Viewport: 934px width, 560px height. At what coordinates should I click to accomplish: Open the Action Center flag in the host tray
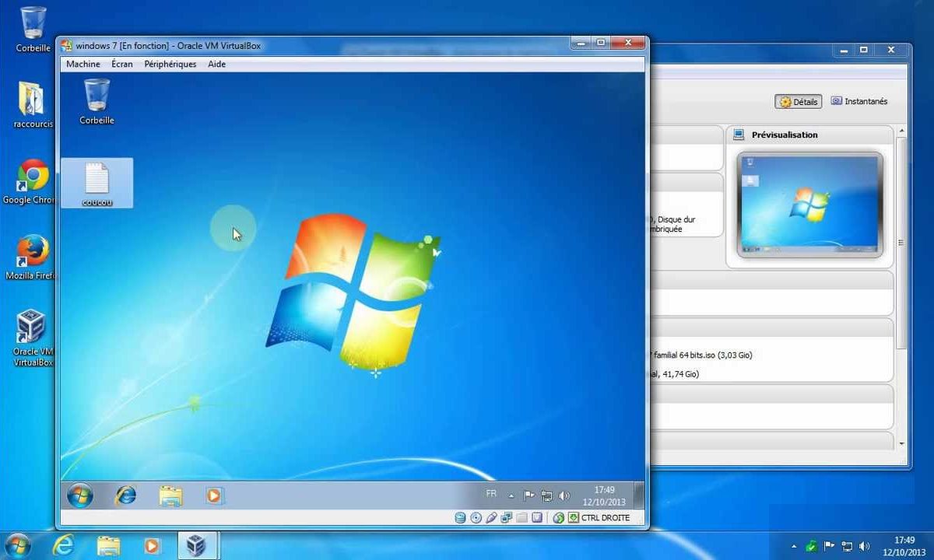point(829,546)
